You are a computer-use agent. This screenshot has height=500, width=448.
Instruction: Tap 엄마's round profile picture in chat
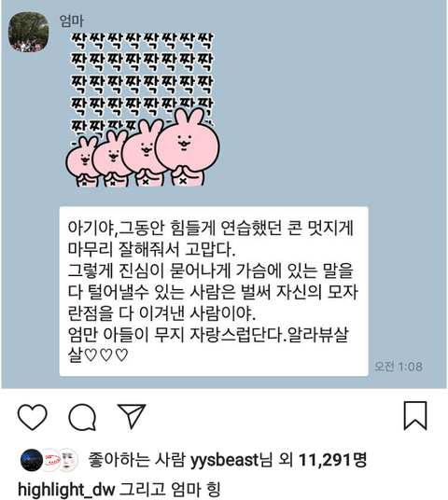click(x=28, y=32)
